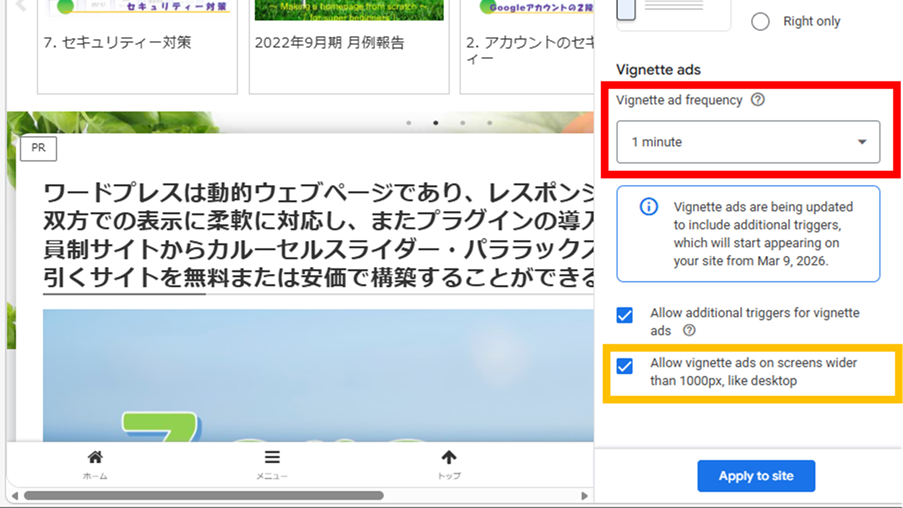903x508 pixels.
Task: Select the Right only radio button
Action: (760, 21)
